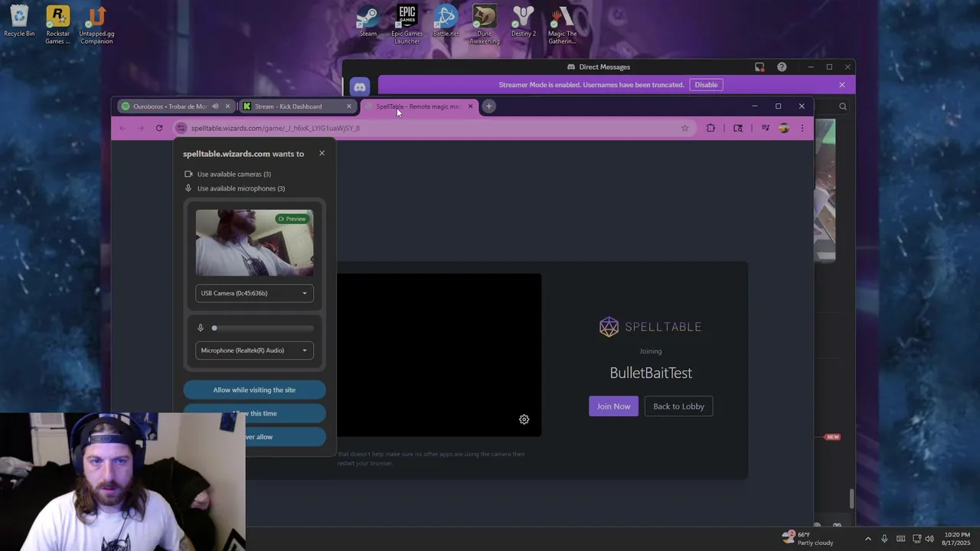Screen dimensions: 980x551
Task: Click Never allow button
Action: pos(286,437)
